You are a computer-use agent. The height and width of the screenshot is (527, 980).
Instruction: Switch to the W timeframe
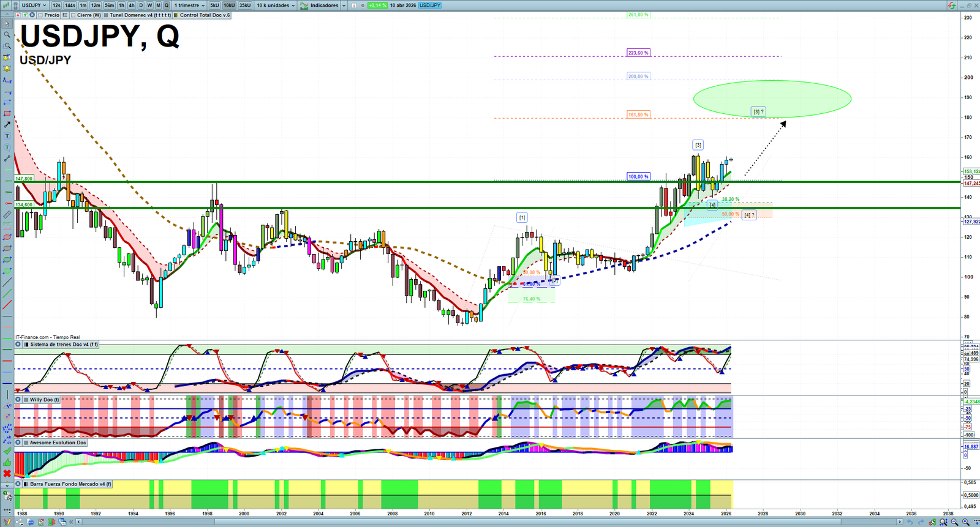149,6
